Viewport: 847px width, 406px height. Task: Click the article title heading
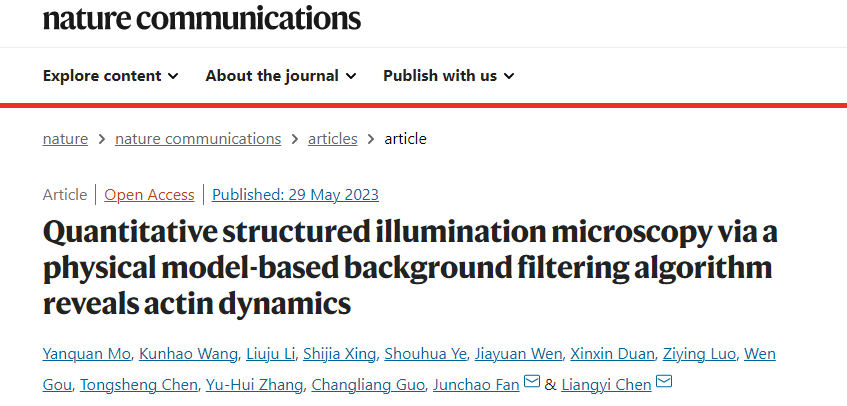[x=410, y=268]
